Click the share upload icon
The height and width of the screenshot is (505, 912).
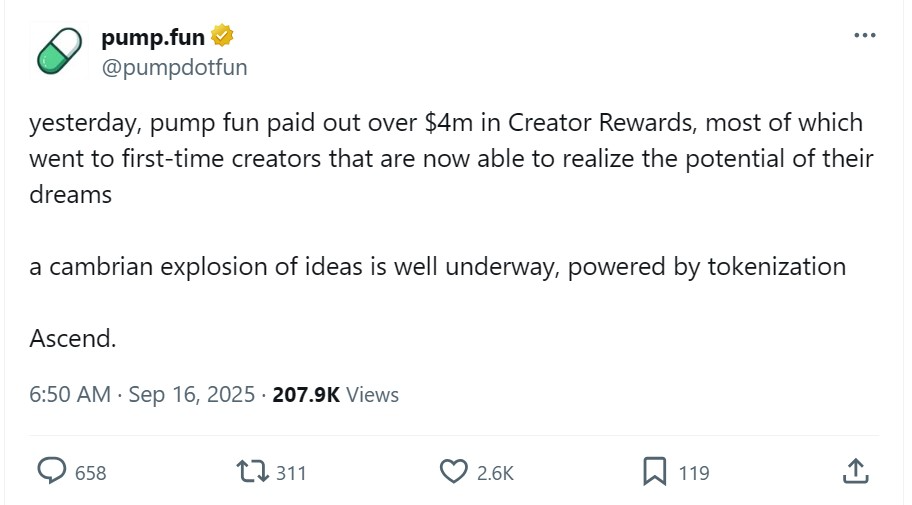point(854,472)
